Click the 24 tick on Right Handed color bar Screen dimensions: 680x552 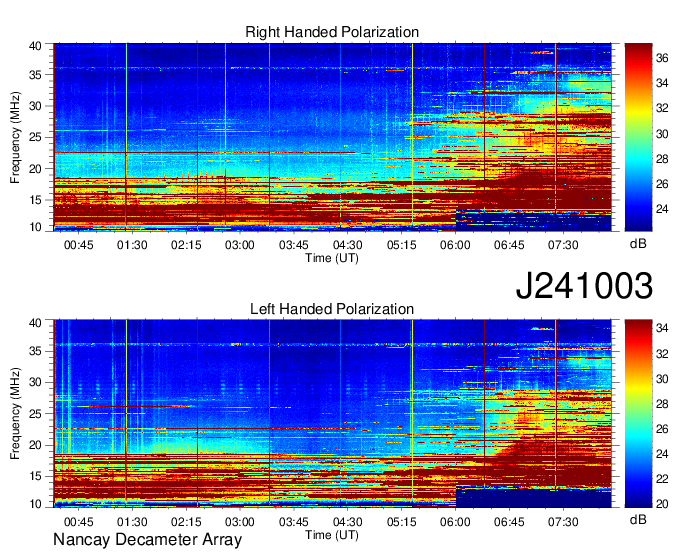point(662,209)
